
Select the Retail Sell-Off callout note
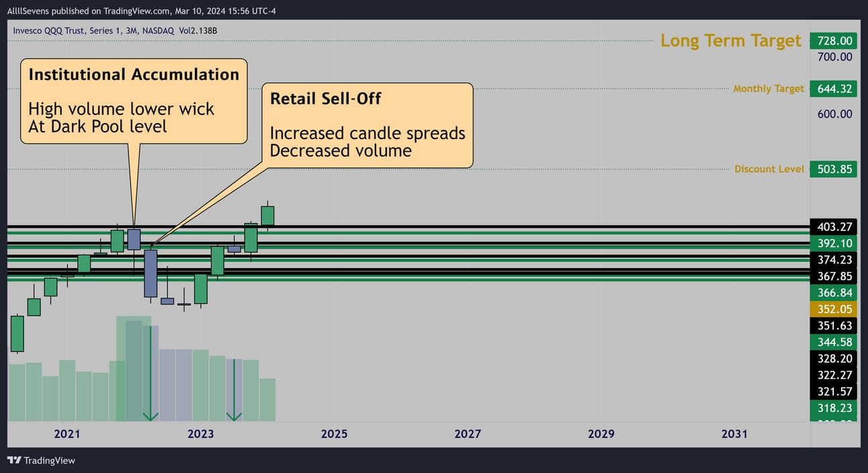pos(367,125)
